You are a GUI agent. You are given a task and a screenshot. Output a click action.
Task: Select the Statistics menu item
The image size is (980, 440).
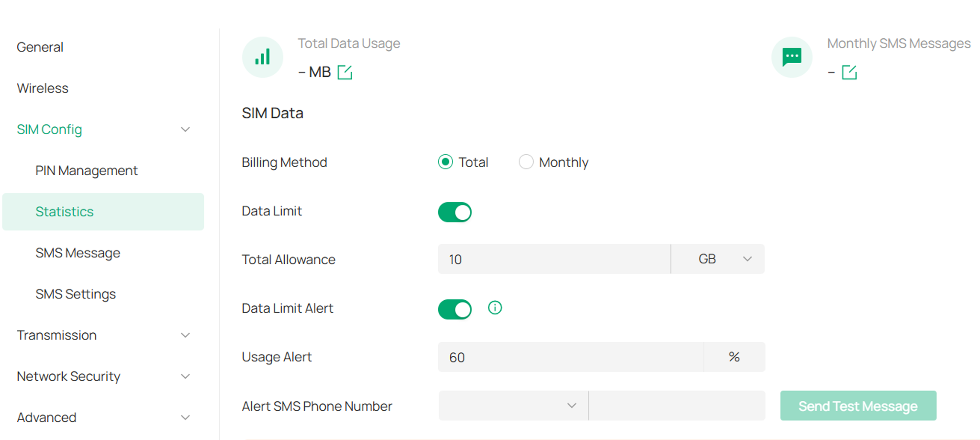click(103, 212)
